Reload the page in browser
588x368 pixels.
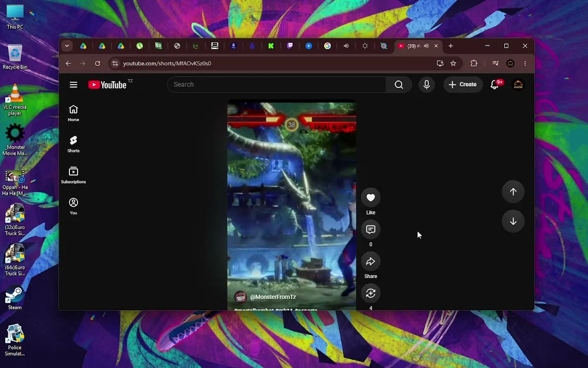pos(97,63)
